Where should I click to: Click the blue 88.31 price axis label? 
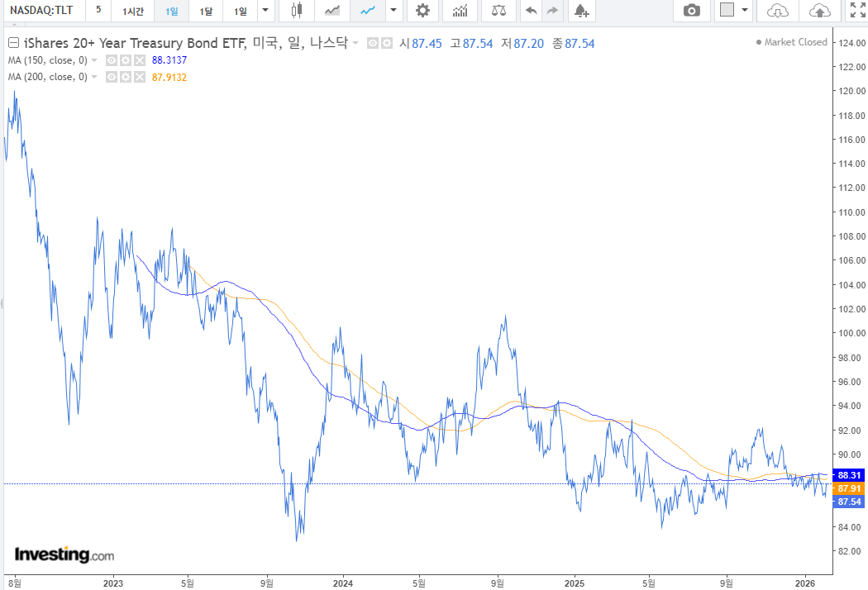tap(849, 475)
